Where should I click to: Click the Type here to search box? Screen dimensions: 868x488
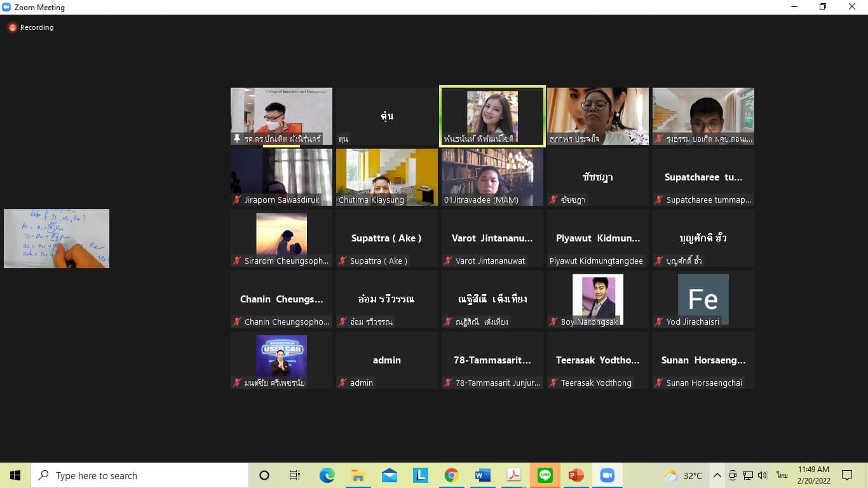pyautogui.click(x=140, y=475)
